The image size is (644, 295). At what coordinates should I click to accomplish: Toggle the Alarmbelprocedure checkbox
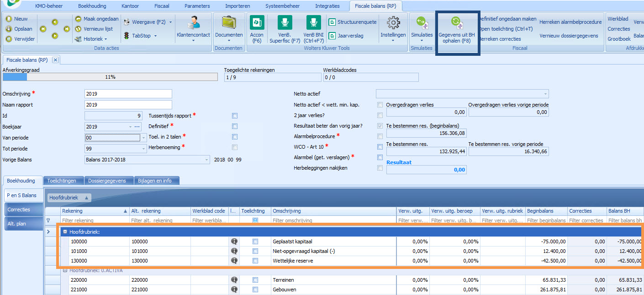click(x=380, y=136)
